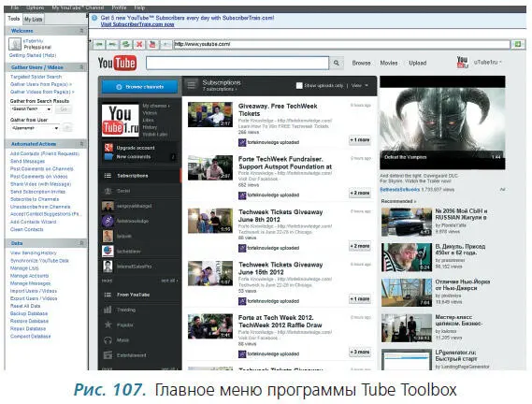
Task: Collapse the Welcome panel section
Action: (81, 31)
